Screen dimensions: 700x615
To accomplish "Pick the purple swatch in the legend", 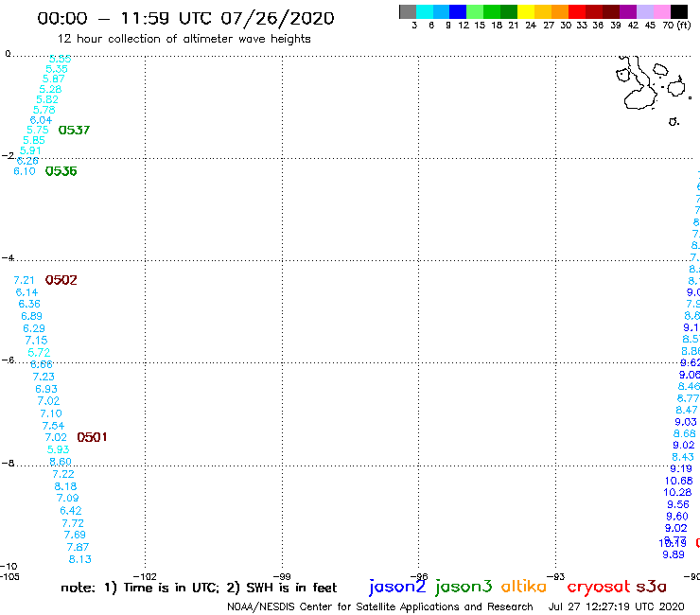I will point(628,11).
